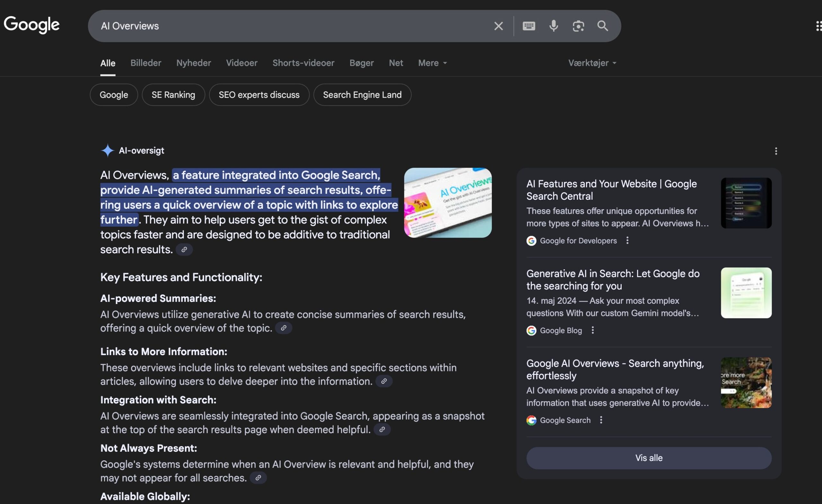822x504 pixels.
Task: Open source link icon after 'deemed helpful.'
Action: point(382,429)
